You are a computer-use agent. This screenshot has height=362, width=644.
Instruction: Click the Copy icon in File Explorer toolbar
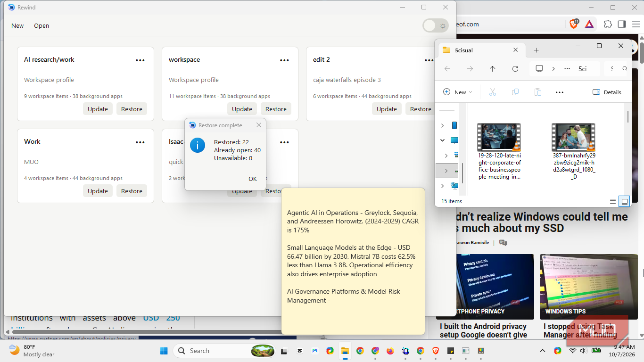click(515, 92)
